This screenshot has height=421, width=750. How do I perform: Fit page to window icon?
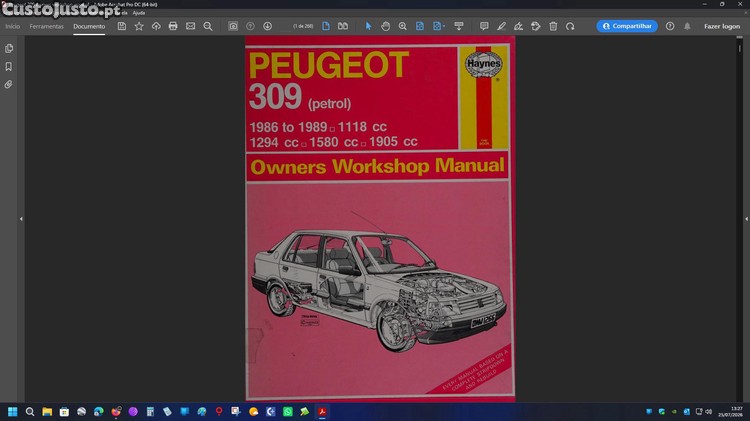[x=419, y=26]
